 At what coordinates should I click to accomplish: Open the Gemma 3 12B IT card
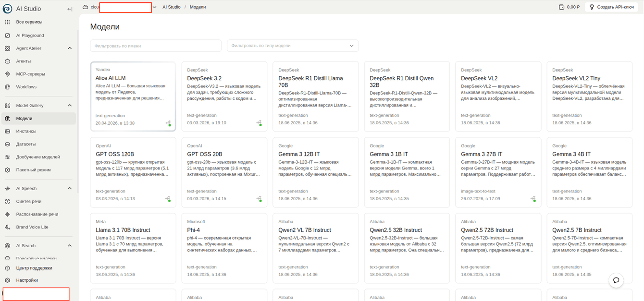point(316,172)
